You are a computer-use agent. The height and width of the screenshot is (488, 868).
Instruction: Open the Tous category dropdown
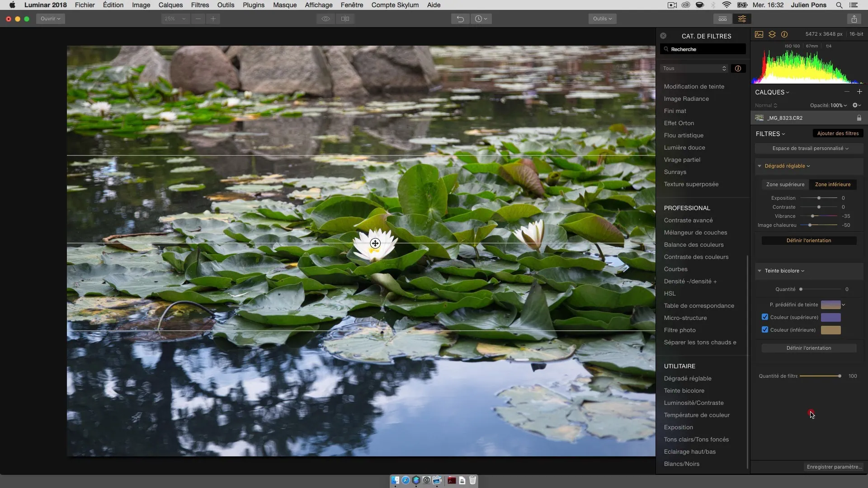click(694, 68)
